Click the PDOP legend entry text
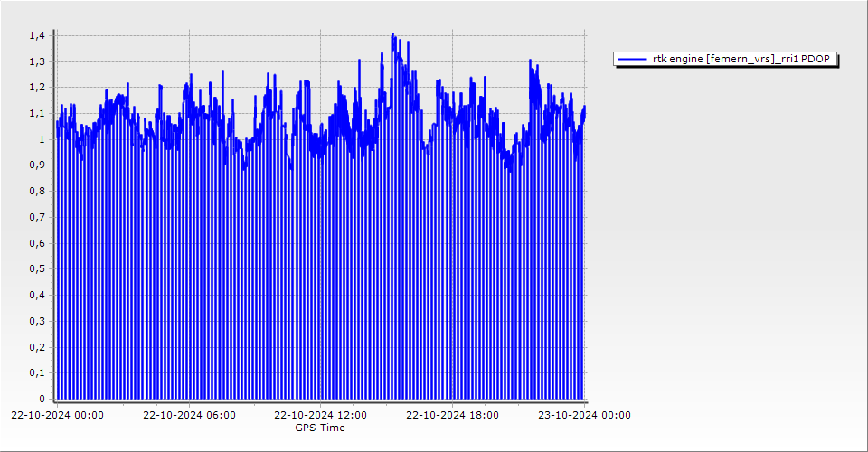The height and width of the screenshot is (452, 868). coord(741,59)
